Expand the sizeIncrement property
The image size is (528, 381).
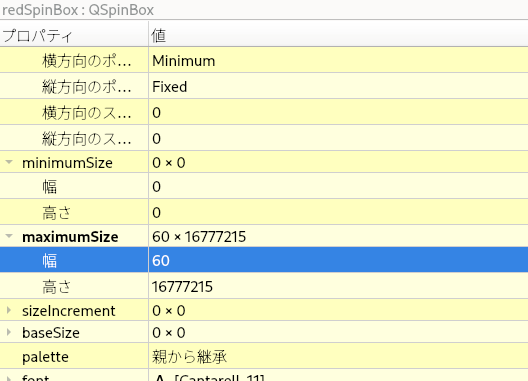click(9, 310)
